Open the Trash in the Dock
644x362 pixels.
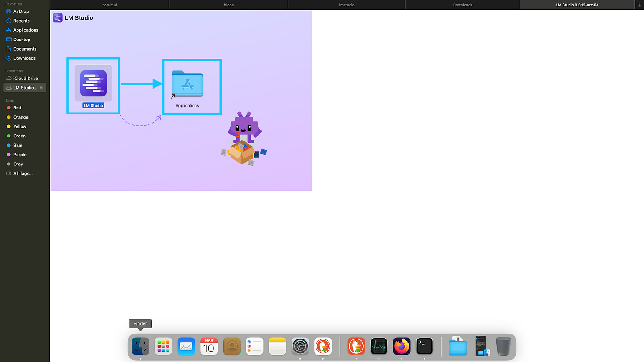pyautogui.click(x=503, y=346)
